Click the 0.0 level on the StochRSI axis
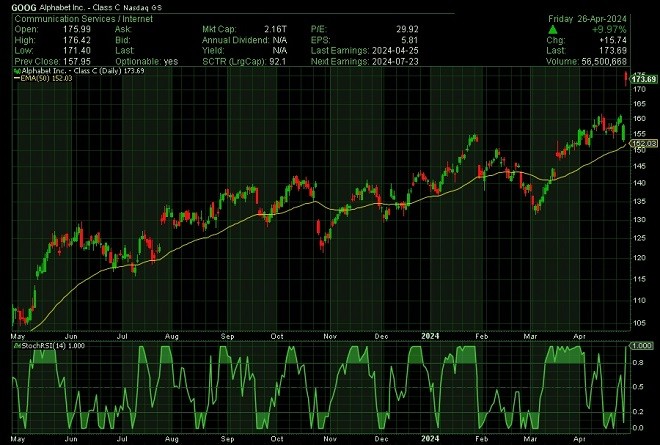The width and height of the screenshot is (660, 445). [x=638, y=428]
